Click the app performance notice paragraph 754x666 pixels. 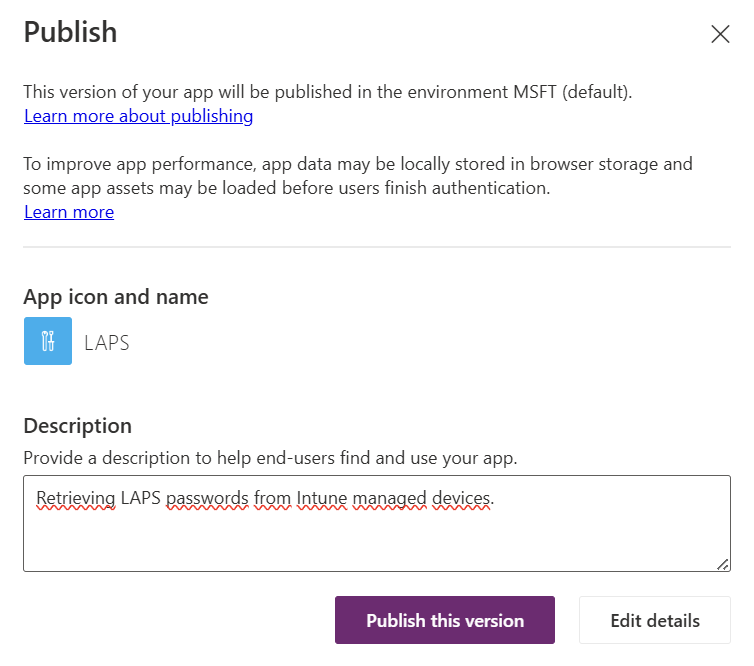[358, 175]
